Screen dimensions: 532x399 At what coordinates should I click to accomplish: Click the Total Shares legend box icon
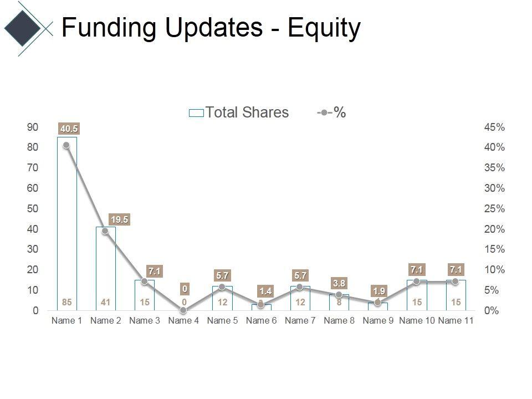click(196, 113)
